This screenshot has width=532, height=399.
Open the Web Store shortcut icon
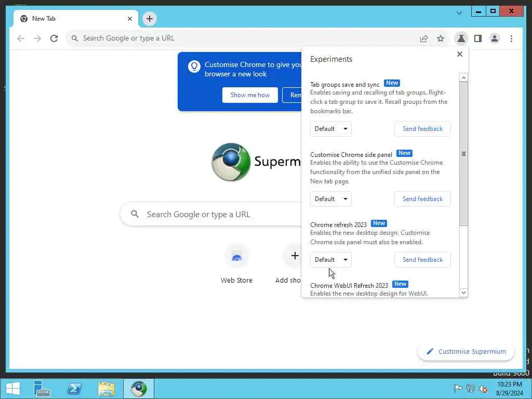click(236, 256)
